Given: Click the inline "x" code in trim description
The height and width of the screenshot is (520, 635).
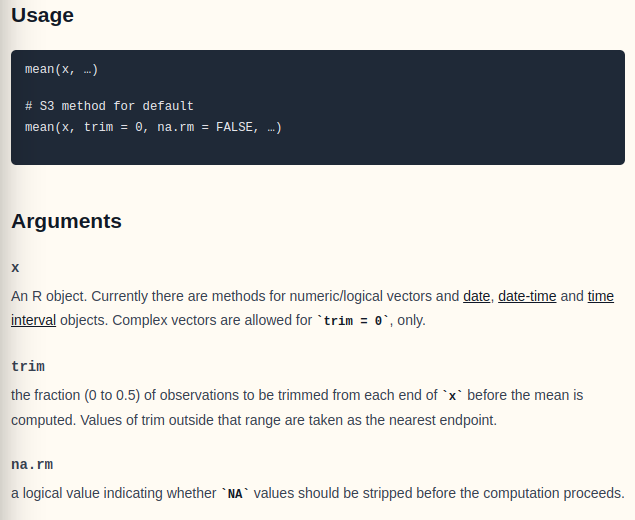Looking at the screenshot, I should click(452, 396).
